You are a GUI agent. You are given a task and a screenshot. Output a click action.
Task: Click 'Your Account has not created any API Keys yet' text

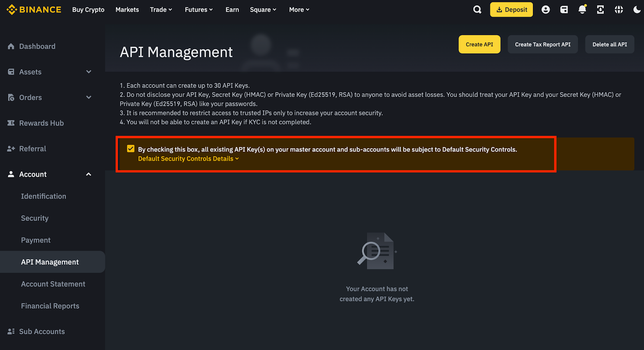pyautogui.click(x=377, y=294)
